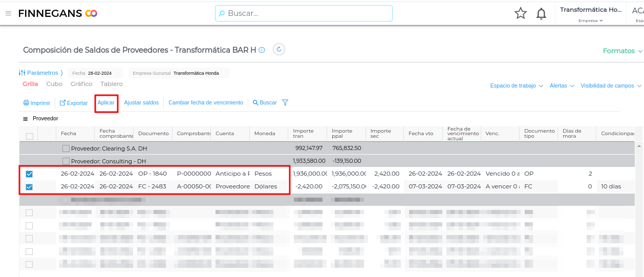
Task: Open the Visibilidad de campos dropdown
Action: pos(611,86)
